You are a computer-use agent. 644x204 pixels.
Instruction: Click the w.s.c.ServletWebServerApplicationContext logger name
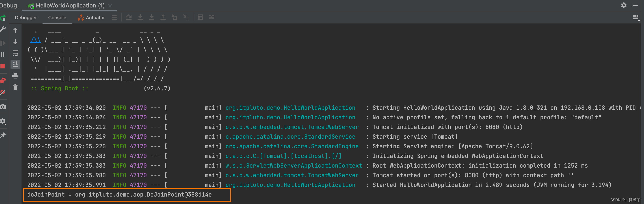[x=294, y=165]
